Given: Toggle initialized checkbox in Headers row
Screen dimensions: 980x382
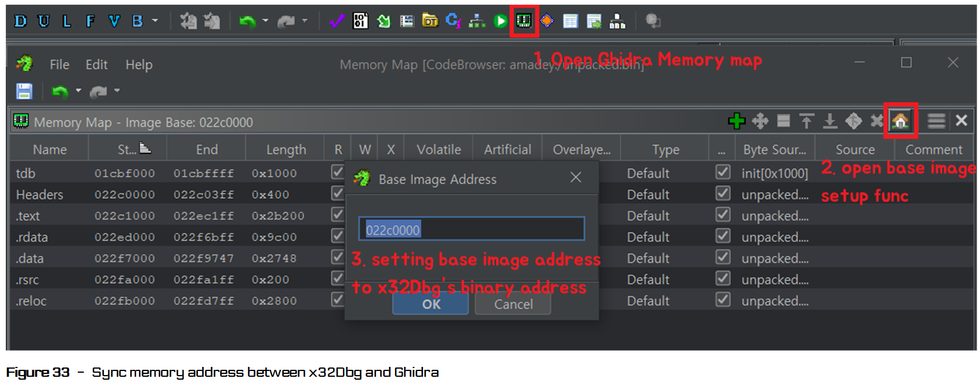Looking at the screenshot, I should click(723, 193).
